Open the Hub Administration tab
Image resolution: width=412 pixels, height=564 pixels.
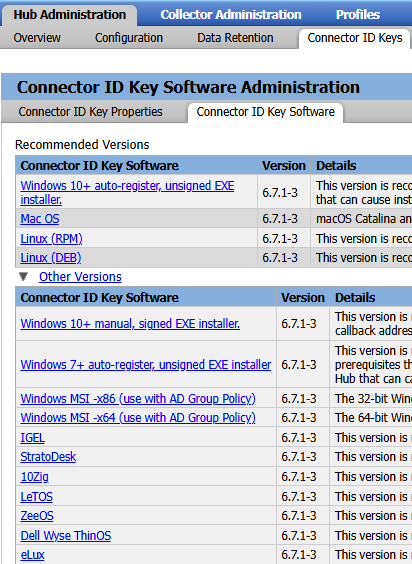[x=69, y=15]
